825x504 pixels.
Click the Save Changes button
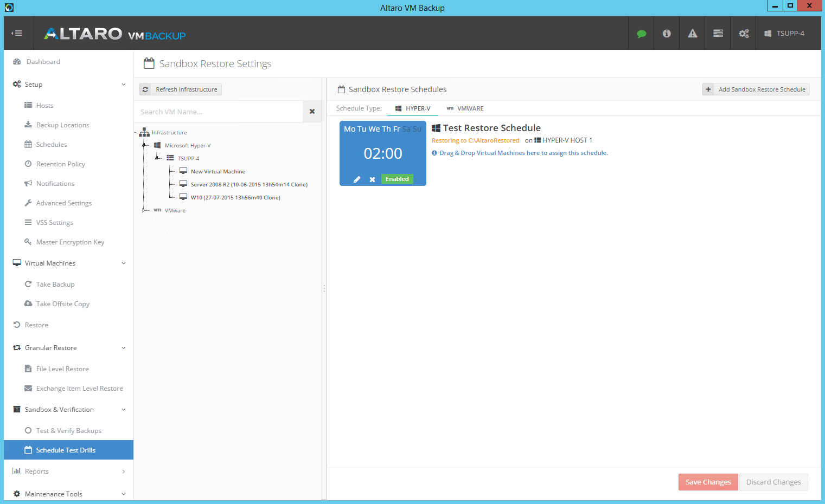pyautogui.click(x=708, y=482)
